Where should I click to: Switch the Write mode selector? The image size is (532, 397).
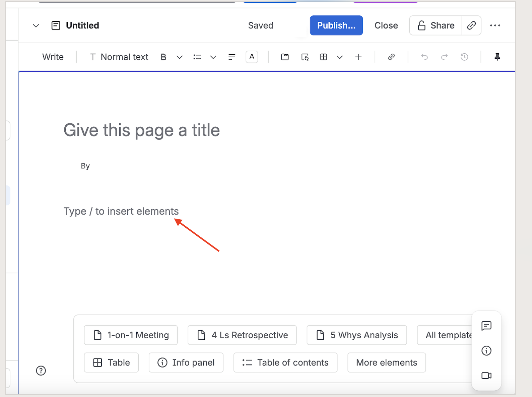53,57
